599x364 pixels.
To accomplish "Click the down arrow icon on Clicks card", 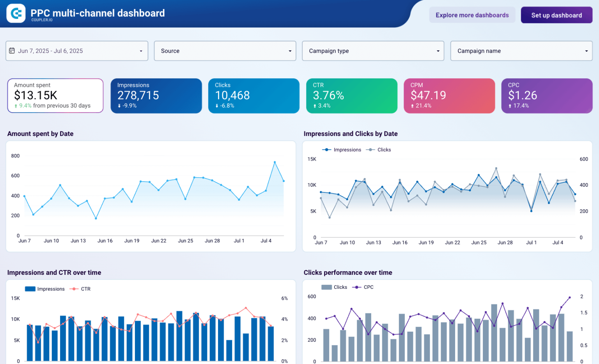I will pyautogui.click(x=217, y=106).
